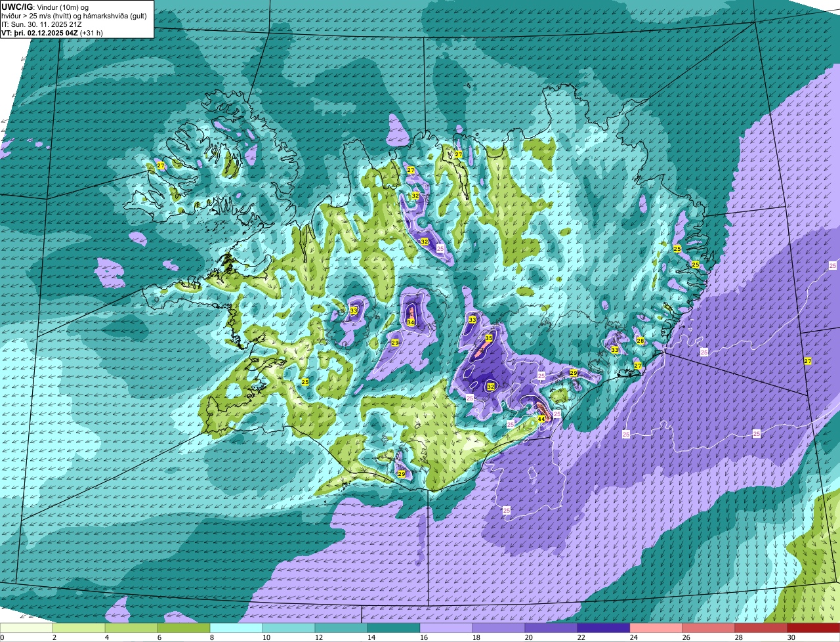
Task: Click legend scale value 6
Action: [159, 637]
